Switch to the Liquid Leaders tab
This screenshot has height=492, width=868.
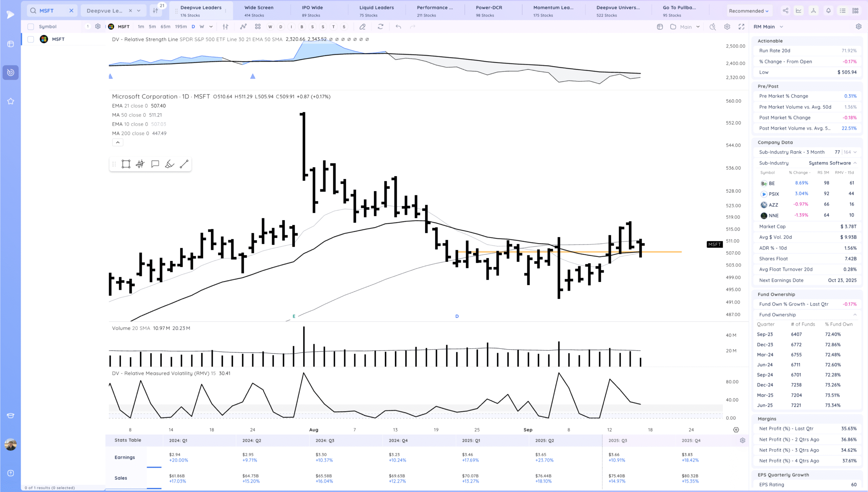376,11
